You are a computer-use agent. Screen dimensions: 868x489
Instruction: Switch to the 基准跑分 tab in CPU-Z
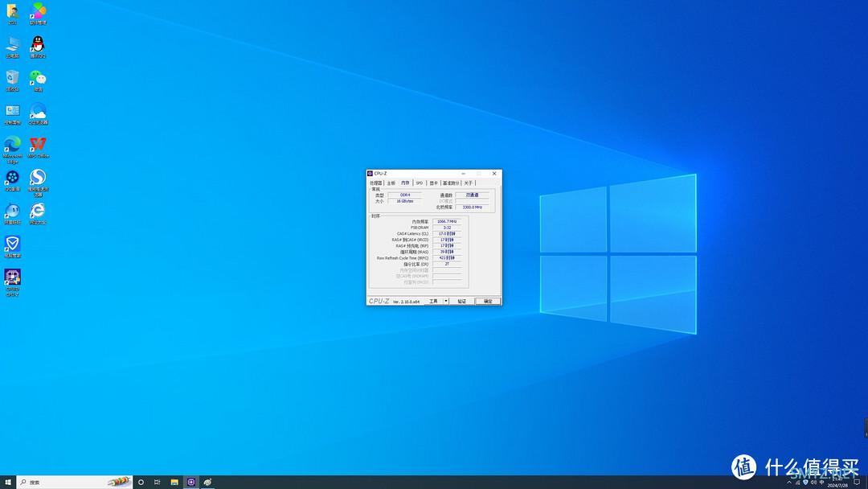pyautogui.click(x=451, y=183)
